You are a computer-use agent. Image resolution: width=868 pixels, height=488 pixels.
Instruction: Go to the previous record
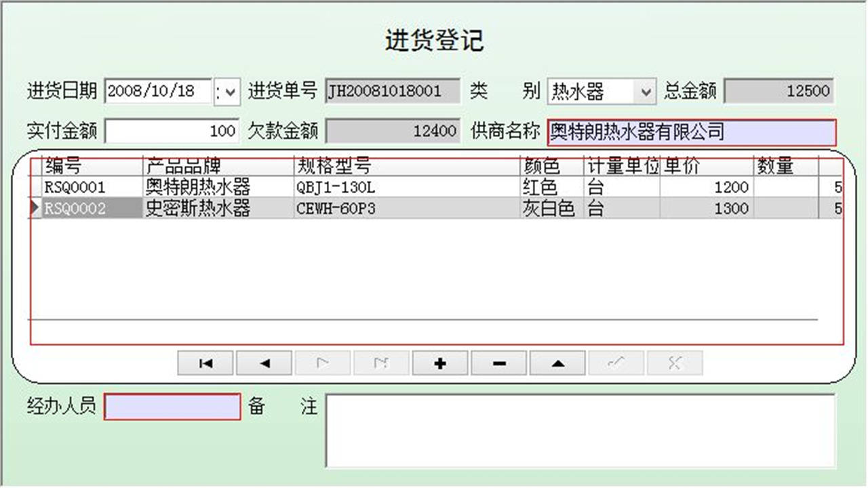(264, 363)
